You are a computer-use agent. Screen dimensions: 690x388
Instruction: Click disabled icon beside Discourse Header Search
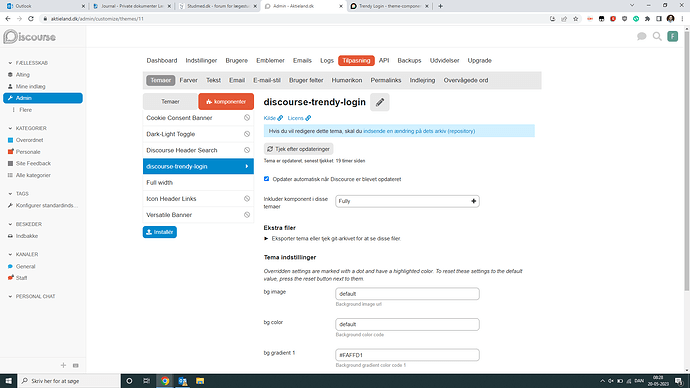click(x=247, y=150)
